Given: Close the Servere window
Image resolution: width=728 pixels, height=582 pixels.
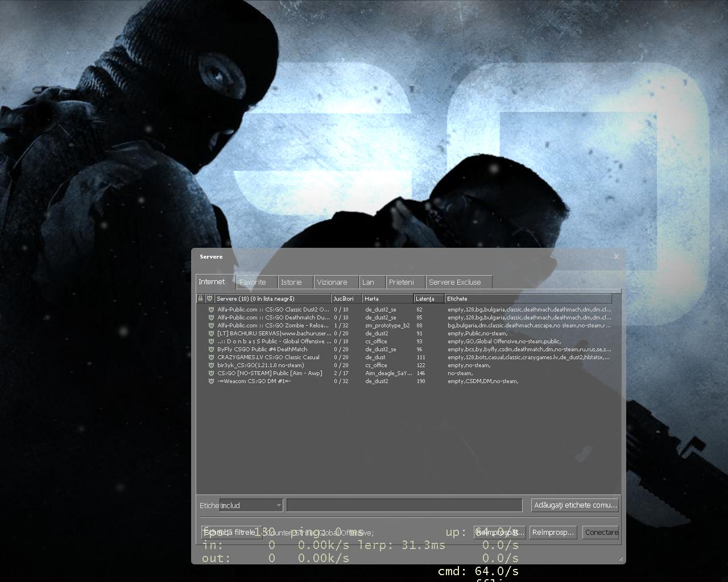Looking at the screenshot, I should pyautogui.click(x=616, y=256).
